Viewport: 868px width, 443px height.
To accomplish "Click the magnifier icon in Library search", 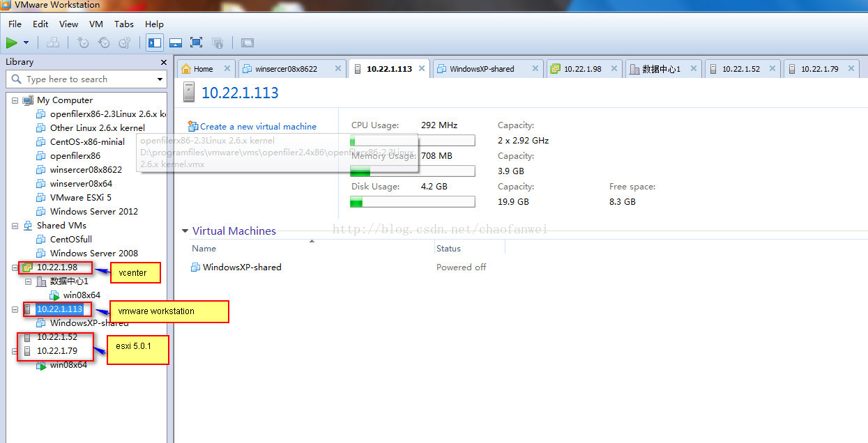I will pyautogui.click(x=16, y=79).
